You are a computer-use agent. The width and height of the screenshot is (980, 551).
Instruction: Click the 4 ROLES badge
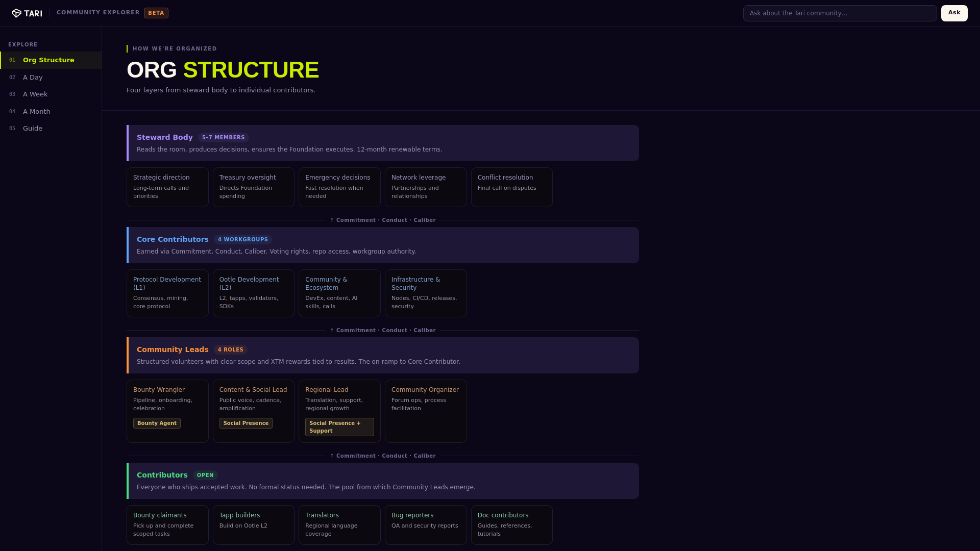point(231,350)
